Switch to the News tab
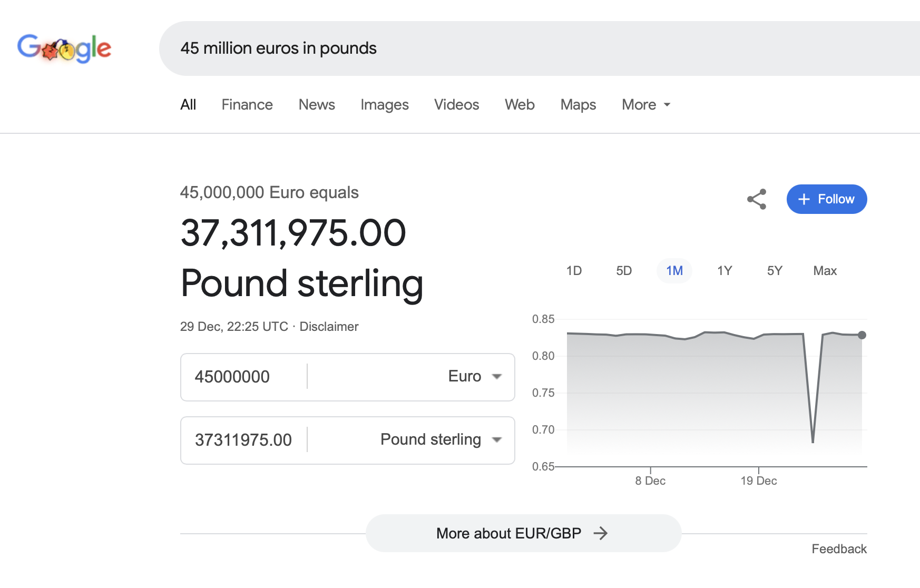The image size is (920, 588). tap(317, 105)
